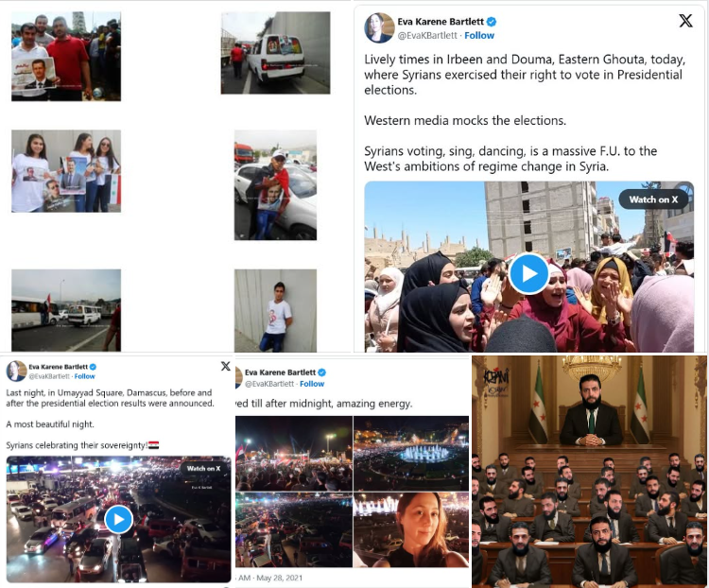This screenshot has width=709, height=588.
Task: Play the Umayyad Square night traffic video
Action: coord(118,519)
